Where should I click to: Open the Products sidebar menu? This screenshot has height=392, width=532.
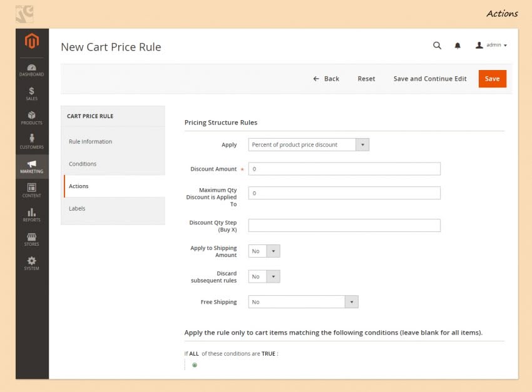(31, 118)
